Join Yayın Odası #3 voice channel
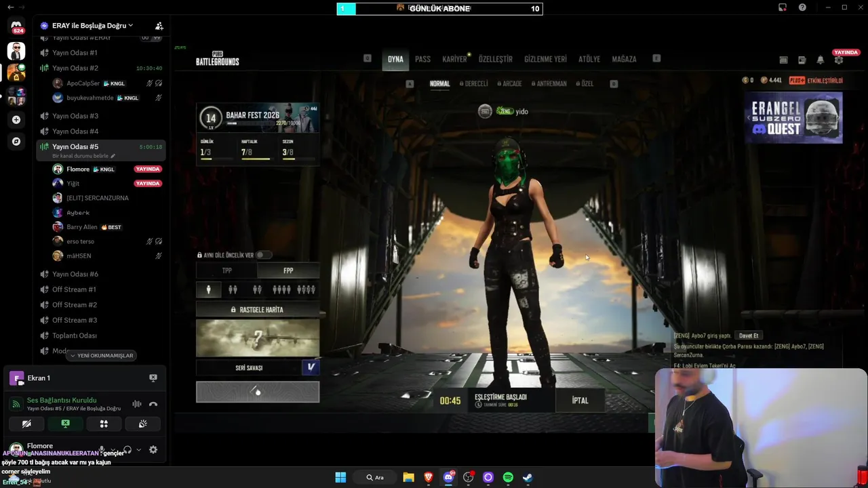This screenshot has width=868, height=488. (x=101, y=116)
